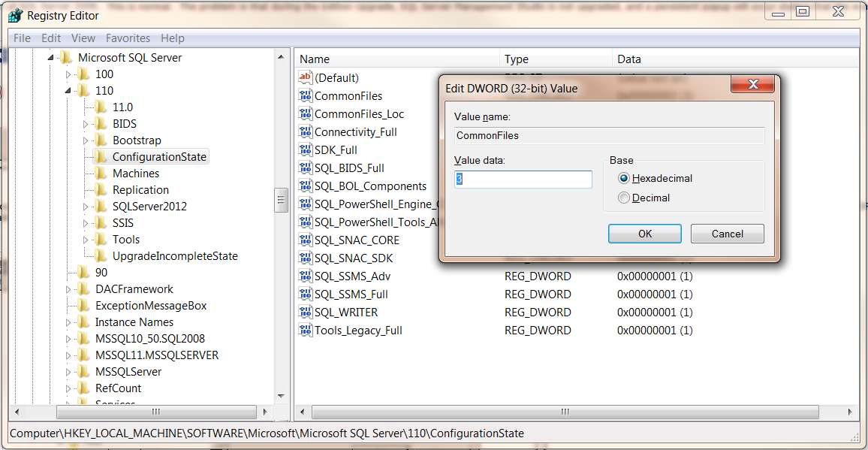Expand the Bootstrap tree node
The image size is (868, 450).
point(86,140)
